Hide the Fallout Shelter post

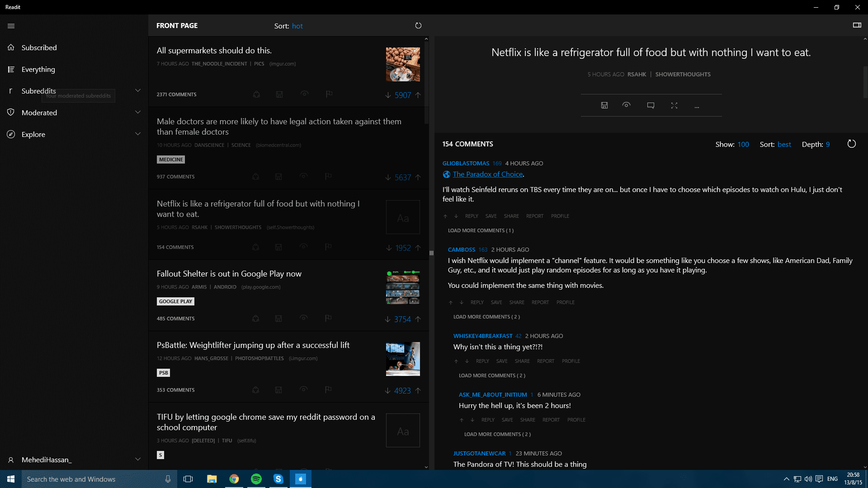[303, 318]
